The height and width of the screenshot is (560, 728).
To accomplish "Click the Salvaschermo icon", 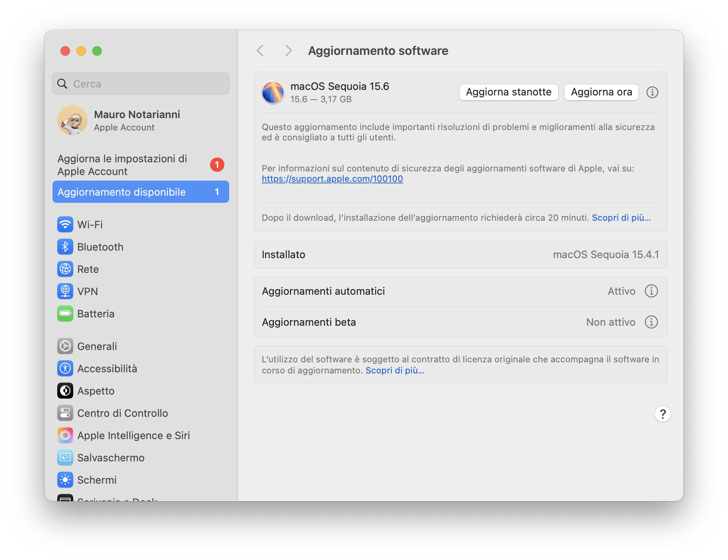I will (x=65, y=458).
